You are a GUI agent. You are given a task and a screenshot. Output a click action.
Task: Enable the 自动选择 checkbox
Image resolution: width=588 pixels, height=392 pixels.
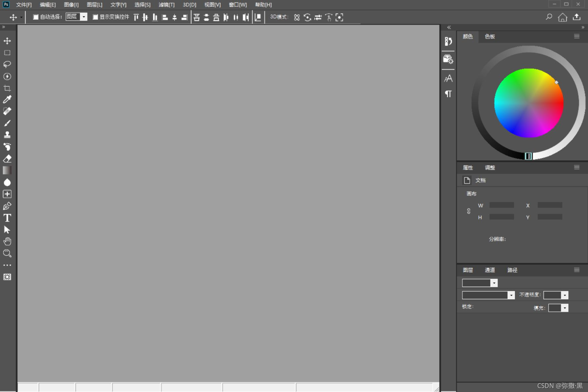point(36,17)
